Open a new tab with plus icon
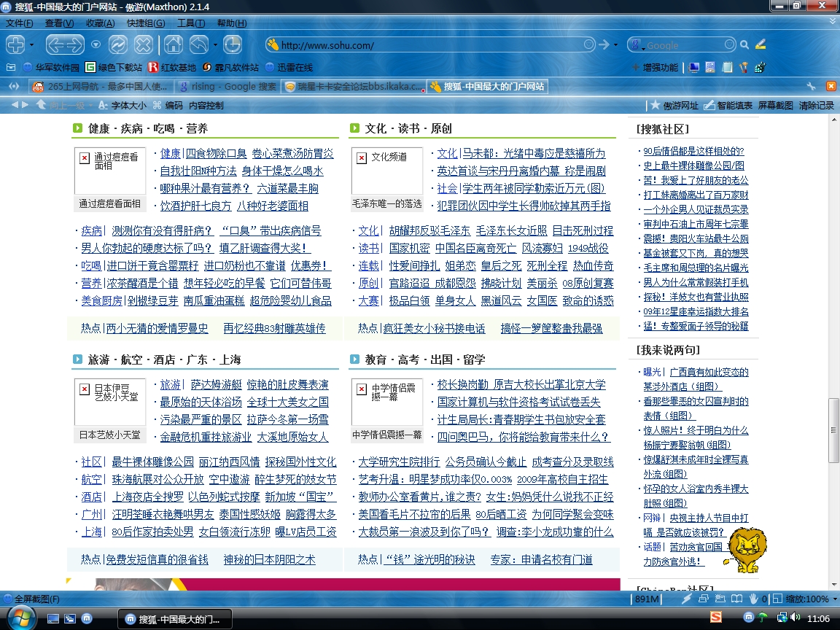 15,44
